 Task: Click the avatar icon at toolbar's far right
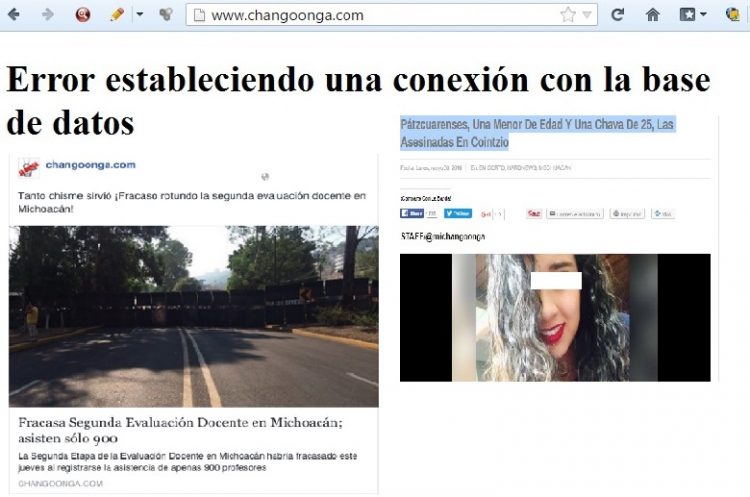[x=732, y=15]
